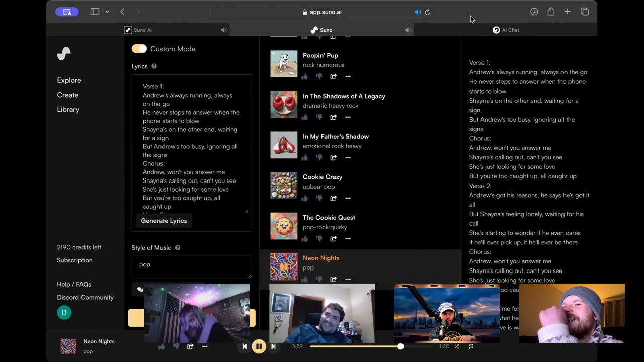Open the Safari share menu
Screen dimensions: 644x362
click(551, 12)
